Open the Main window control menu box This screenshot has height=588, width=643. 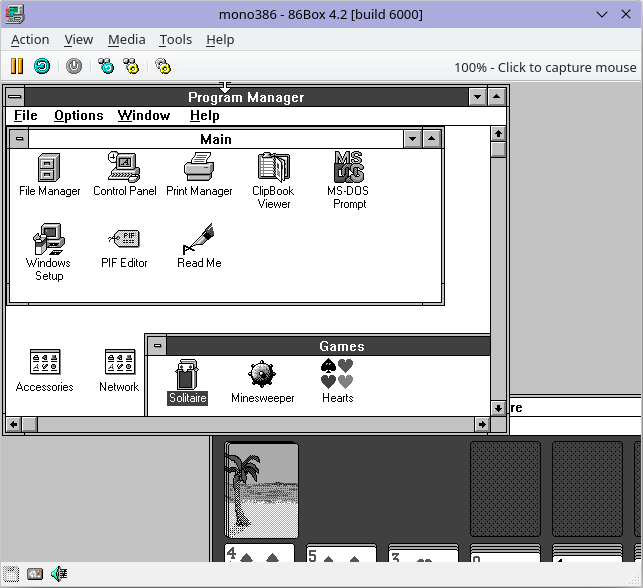point(19,139)
